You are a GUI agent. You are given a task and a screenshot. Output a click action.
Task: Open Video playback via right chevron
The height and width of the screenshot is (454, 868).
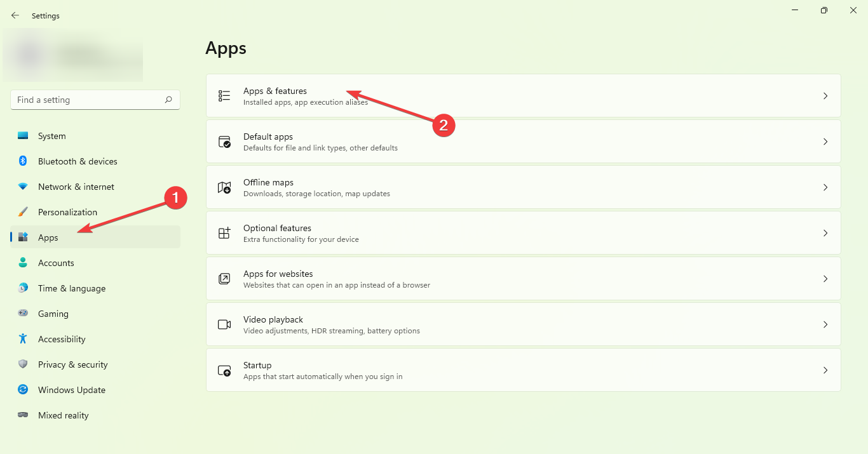pyautogui.click(x=825, y=324)
